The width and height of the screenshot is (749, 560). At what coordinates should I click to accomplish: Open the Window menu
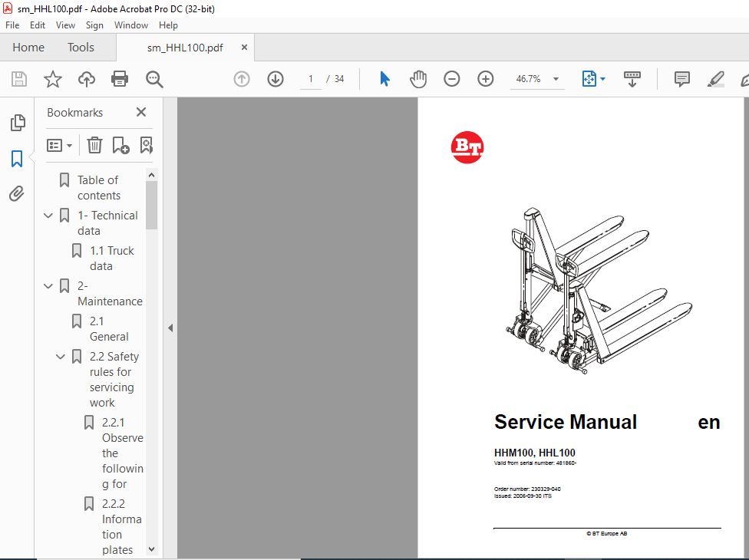click(x=131, y=25)
